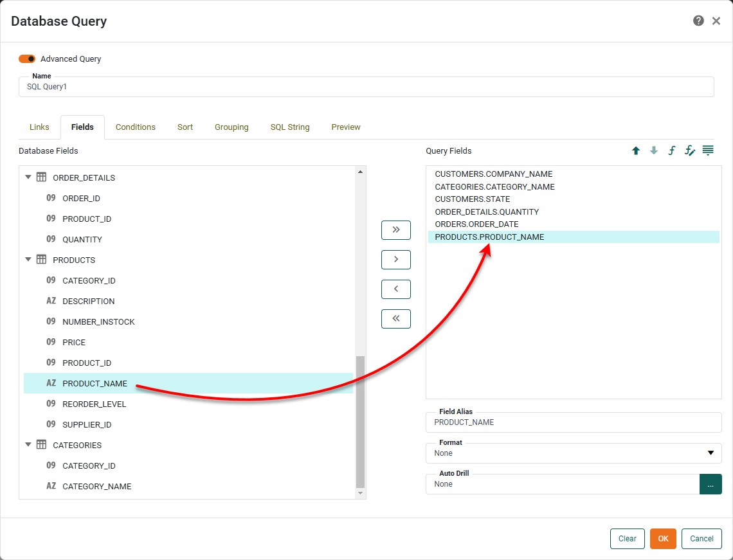Toggle distinct values using the list icon
Image resolution: width=733 pixels, height=560 pixels.
click(708, 150)
